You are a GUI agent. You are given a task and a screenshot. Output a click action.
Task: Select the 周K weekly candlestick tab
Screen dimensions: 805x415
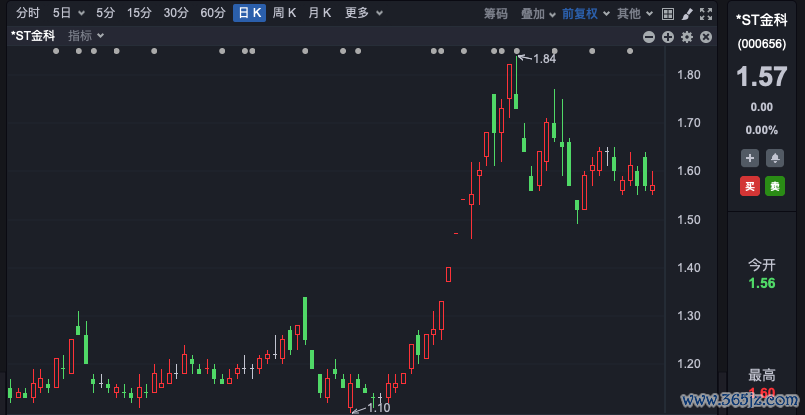click(x=284, y=13)
